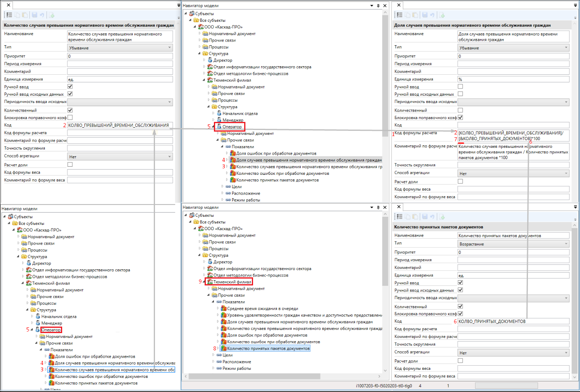
Task: Select 'Количество принятых пакетов документов' in lower-middle navigator
Action: pyautogui.click(x=268, y=348)
